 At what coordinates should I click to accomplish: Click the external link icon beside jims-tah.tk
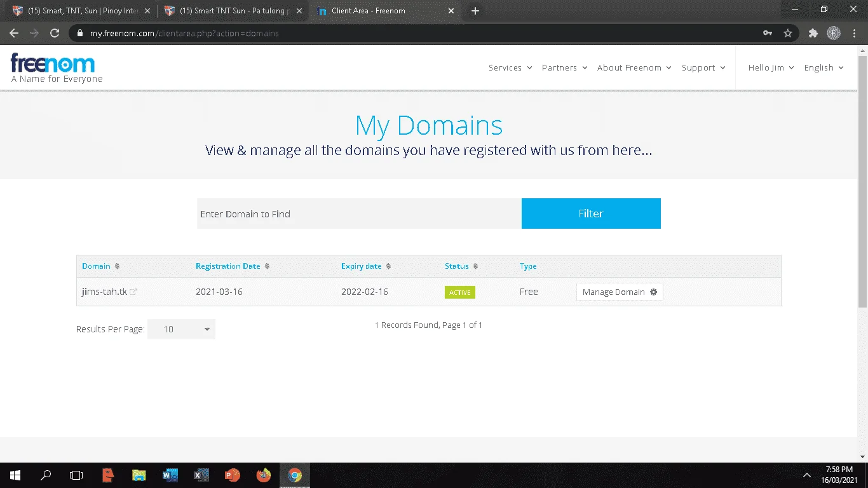[133, 292]
